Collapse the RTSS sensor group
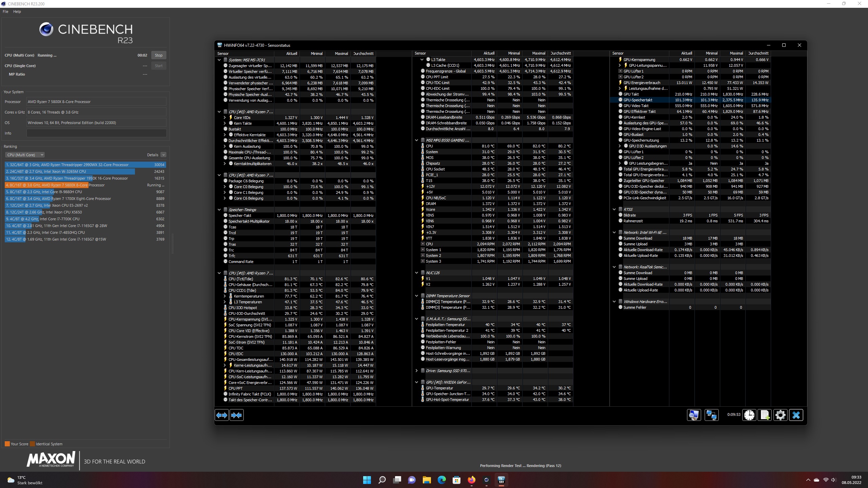 614,209
